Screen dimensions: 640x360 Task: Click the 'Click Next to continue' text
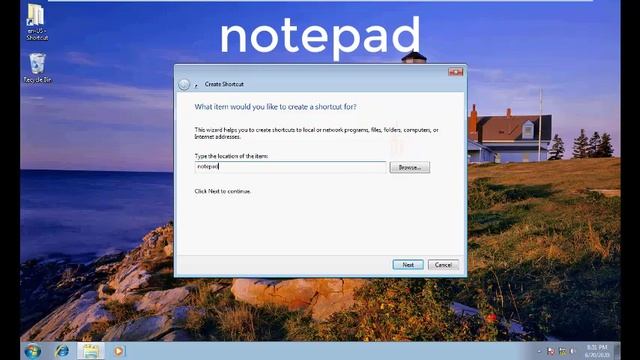(222, 191)
